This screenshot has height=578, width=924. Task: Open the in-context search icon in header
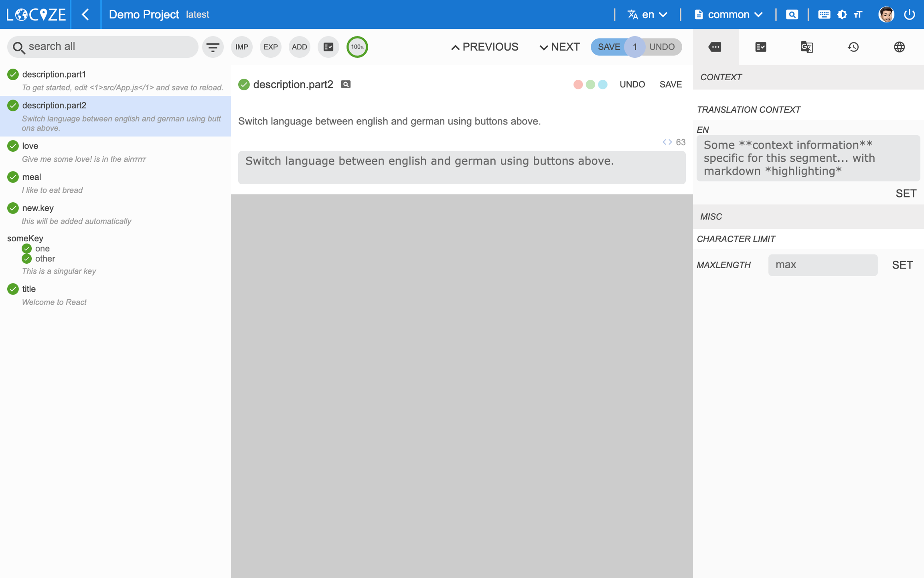pos(792,14)
